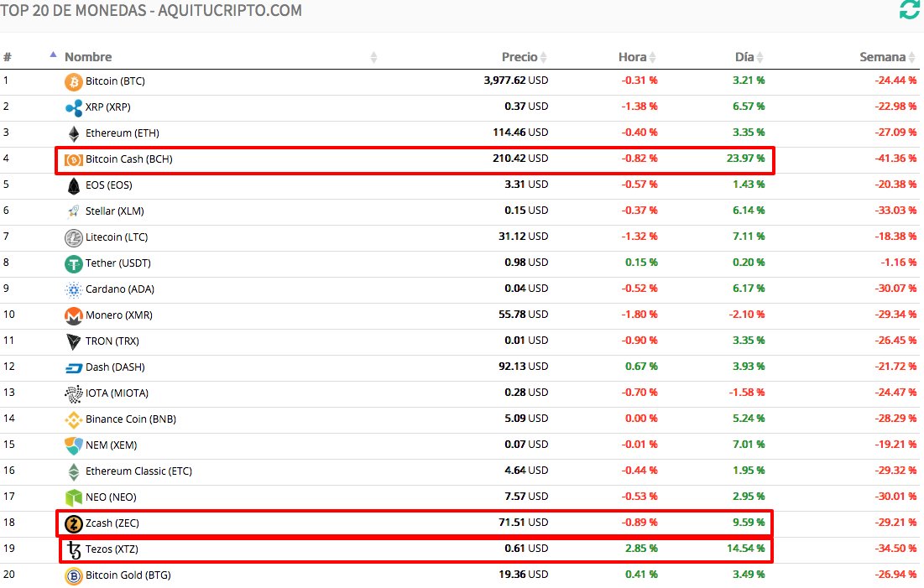The image size is (924, 588).
Task: Click the Zcash (ZEC) name text
Action: [x=112, y=523]
